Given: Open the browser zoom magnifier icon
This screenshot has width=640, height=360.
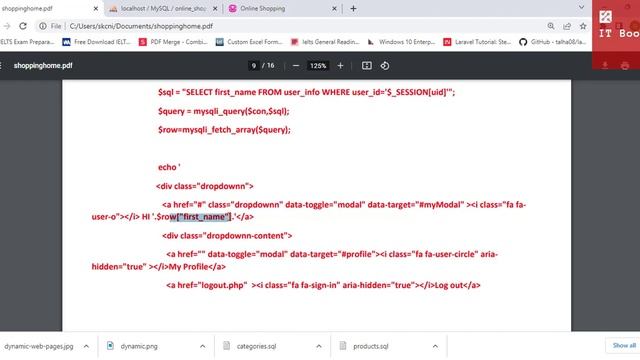Looking at the screenshot, I should (551, 26).
